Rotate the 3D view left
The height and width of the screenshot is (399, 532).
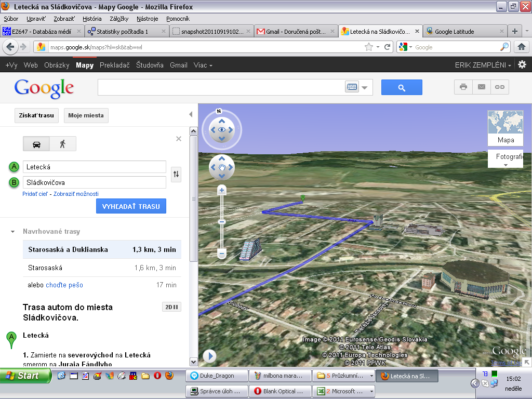tap(212, 129)
